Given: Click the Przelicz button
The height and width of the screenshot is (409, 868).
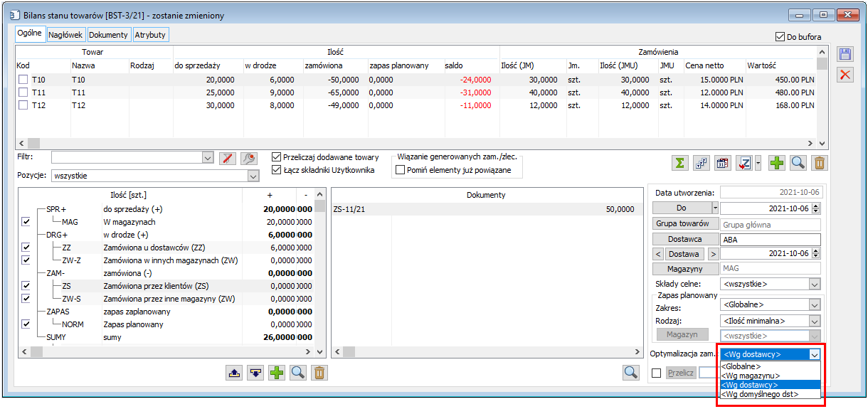Looking at the screenshot, I should coord(681,373).
